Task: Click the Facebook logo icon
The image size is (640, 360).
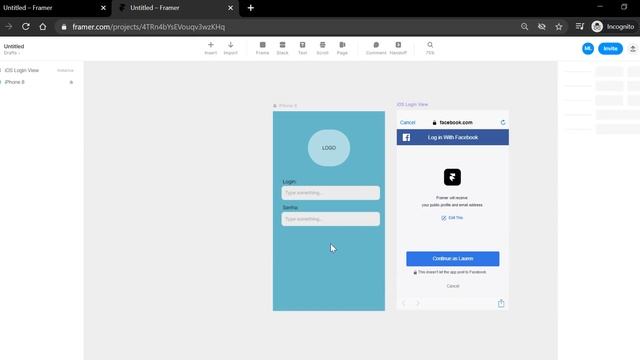Action: [x=406, y=137]
